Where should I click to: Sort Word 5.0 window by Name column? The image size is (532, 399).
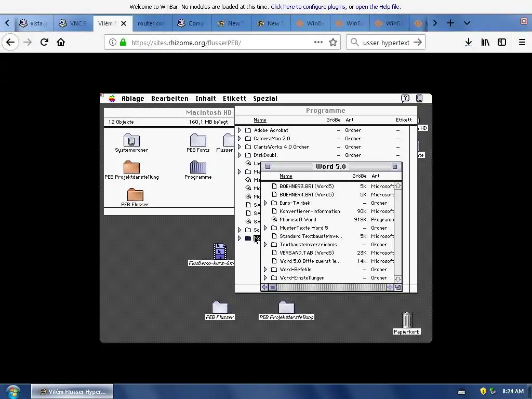[x=286, y=176]
